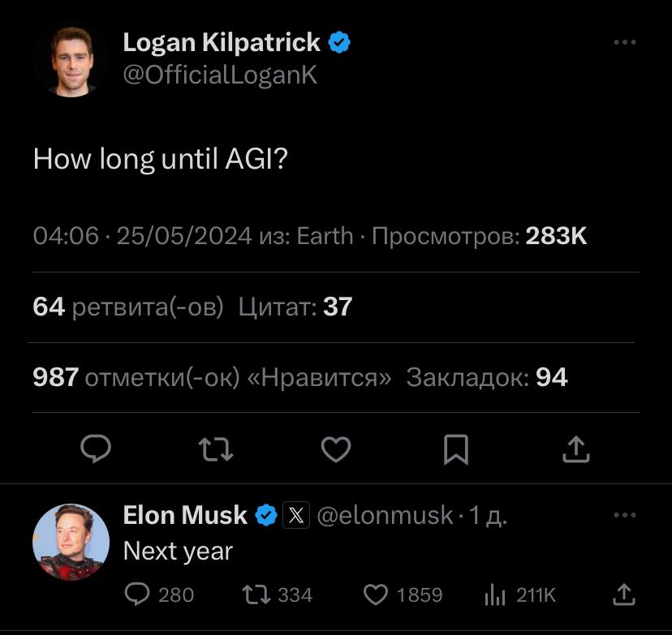Open Elon Musk's profile name
672x635 pixels.
[185, 514]
